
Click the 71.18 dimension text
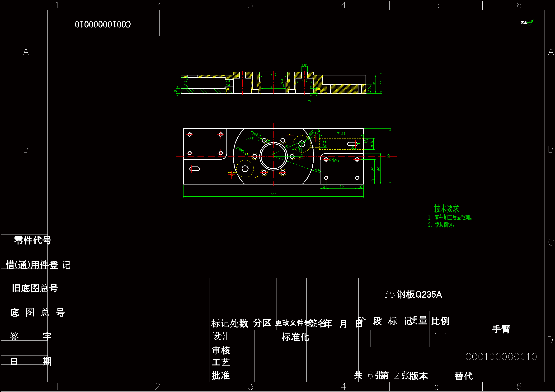pos(341,134)
